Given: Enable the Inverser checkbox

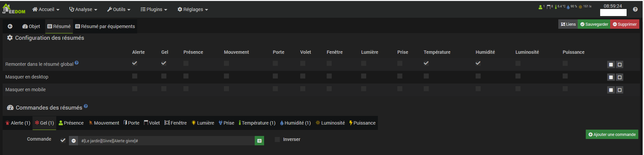Looking at the screenshot, I should (277, 139).
